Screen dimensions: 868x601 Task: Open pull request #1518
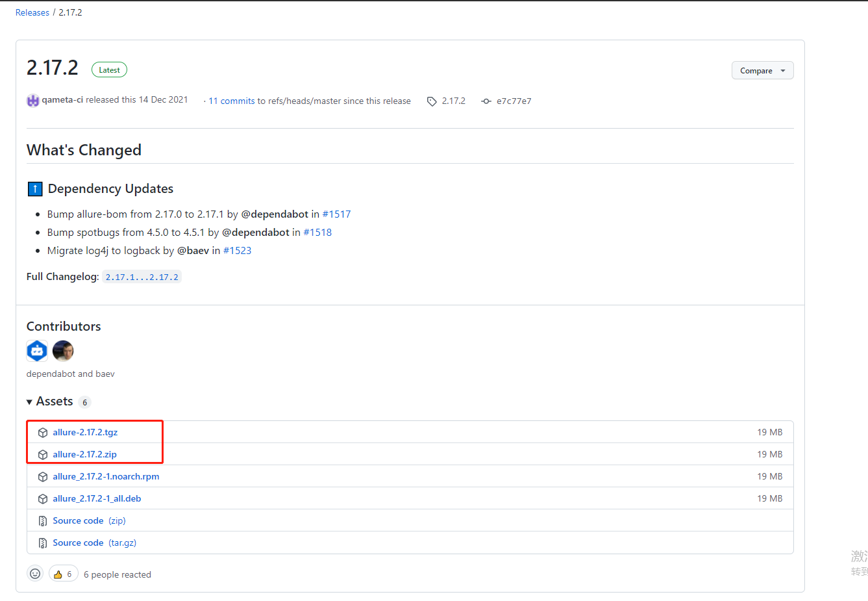point(317,232)
